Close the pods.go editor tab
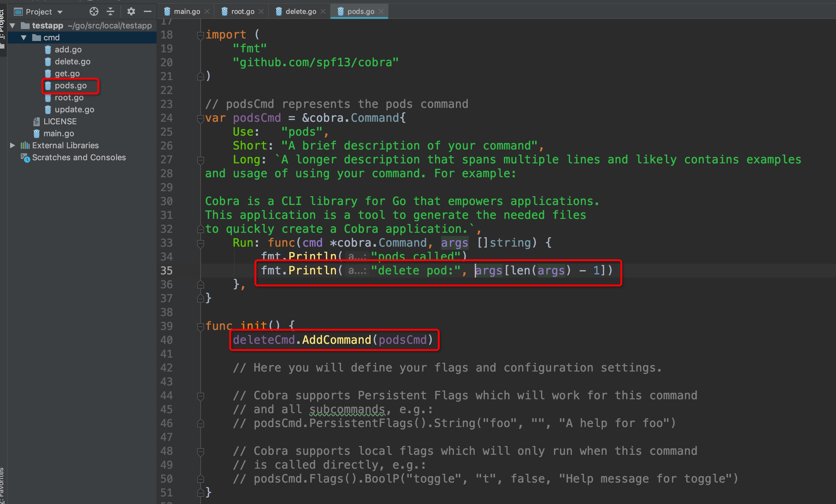836x504 pixels. coord(381,12)
